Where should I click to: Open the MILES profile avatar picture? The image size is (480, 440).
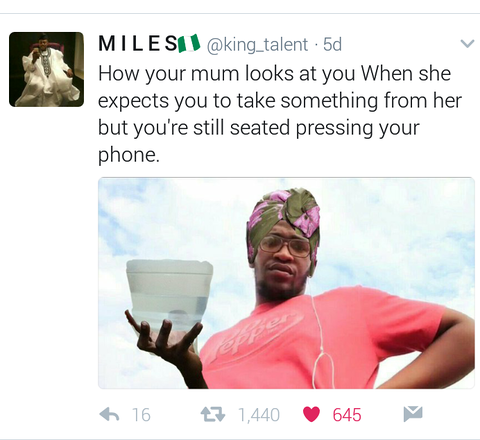(x=47, y=69)
